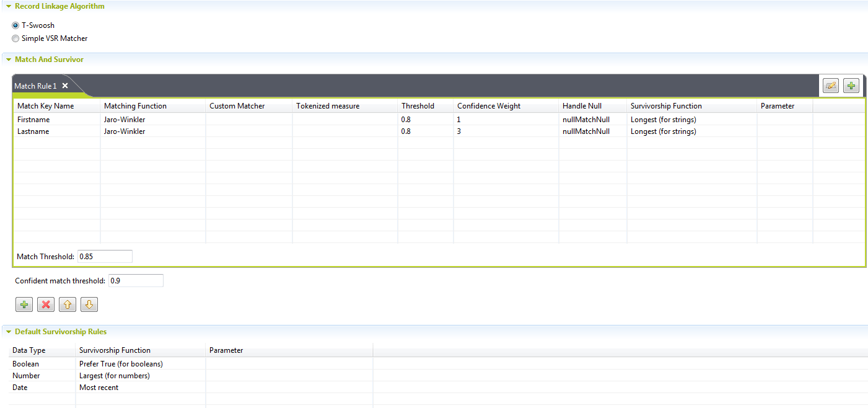Screen dimensions: 868x408
Task: Open Matching Function cell for Firstname row
Action: click(x=152, y=120)
